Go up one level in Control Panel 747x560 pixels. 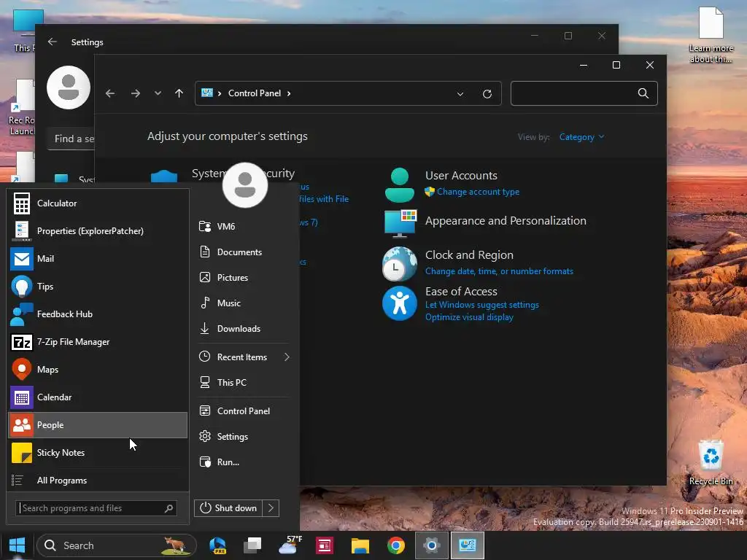[x=179, y=93]
